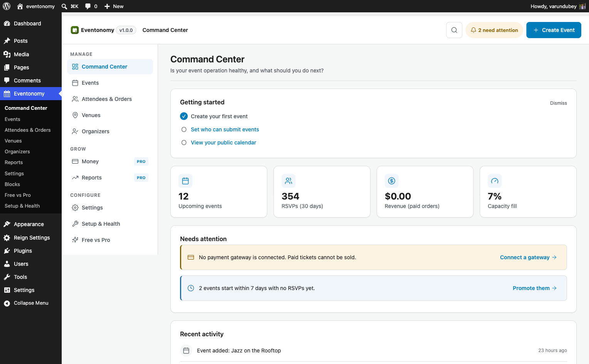The image size is (589, 364).
Task: Click the Create Event button
Action: [554, 30]
